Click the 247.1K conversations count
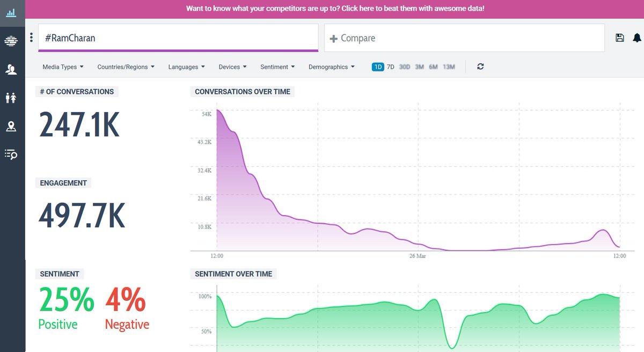This screenshot has width=644, height=352. [79, 125]
